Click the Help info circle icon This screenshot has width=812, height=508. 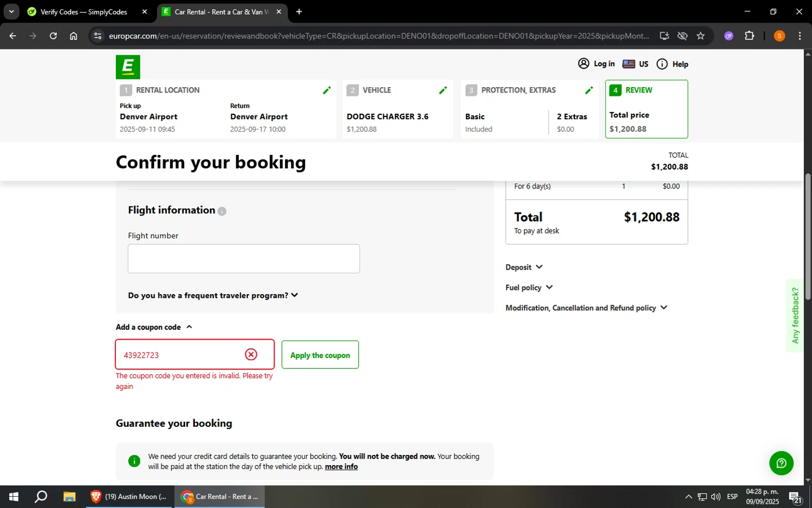[x=662, y=64]
